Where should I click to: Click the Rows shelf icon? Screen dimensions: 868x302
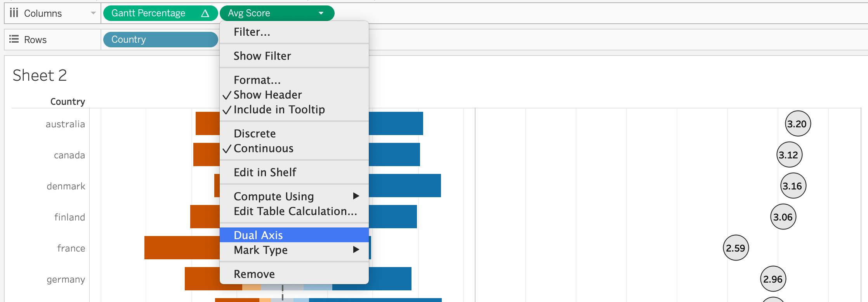click(14, 39)
